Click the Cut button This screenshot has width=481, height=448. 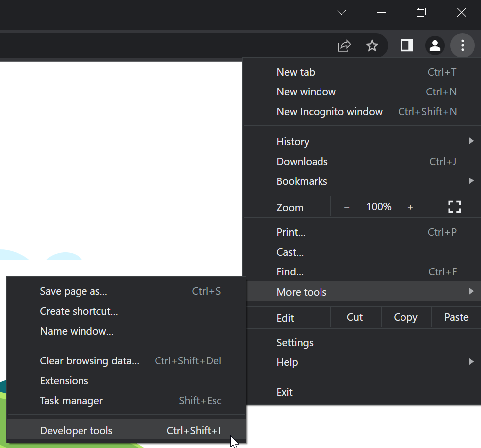pos(355,317)
